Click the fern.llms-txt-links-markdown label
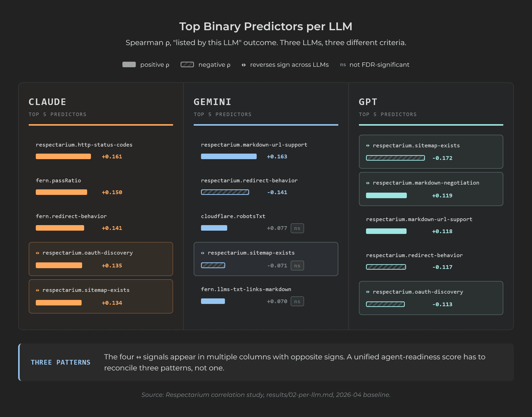The height and width of the screenshot is (417, 532). [x=246, y=289]
